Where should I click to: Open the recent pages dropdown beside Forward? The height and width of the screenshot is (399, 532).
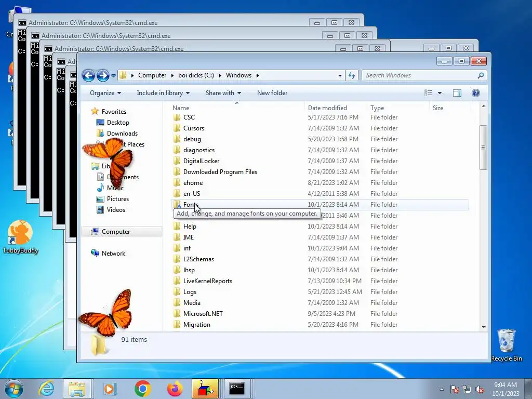pyautogui.click(x=113, y=76)
